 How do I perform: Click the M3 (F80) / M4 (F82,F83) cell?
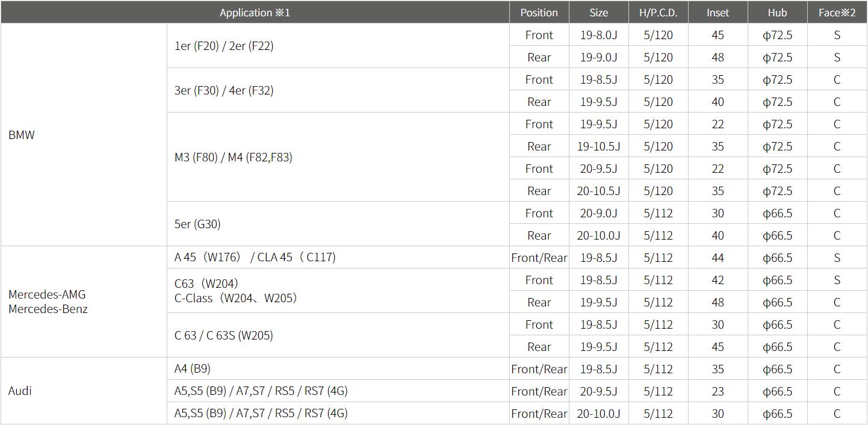[x=233, y=157]
